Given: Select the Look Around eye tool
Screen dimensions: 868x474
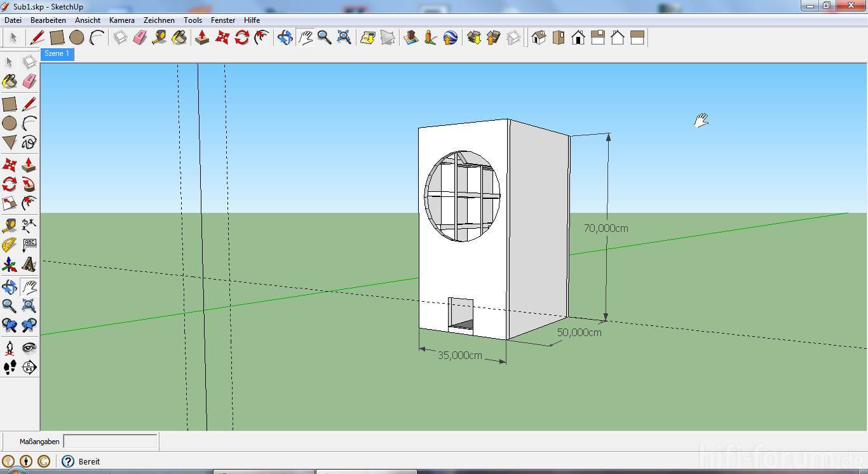Looking at the screenshot, I should [x=29, y=348].
